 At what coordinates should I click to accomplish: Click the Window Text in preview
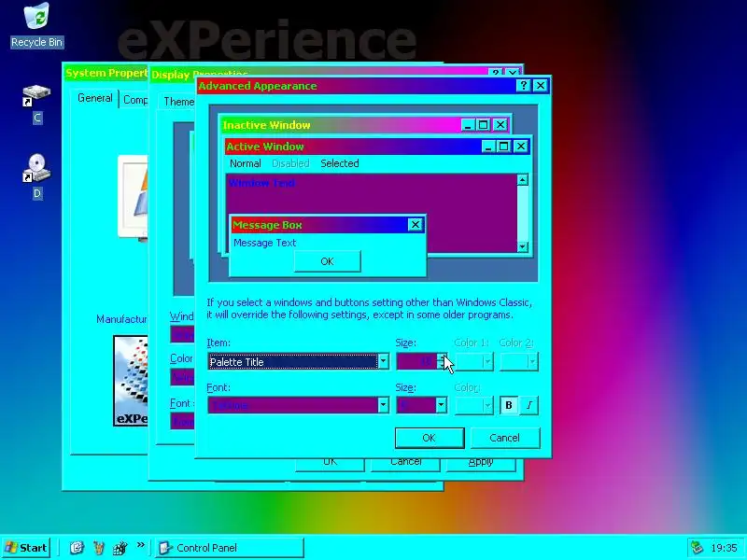pyautogui.click(x=261, y=183)
